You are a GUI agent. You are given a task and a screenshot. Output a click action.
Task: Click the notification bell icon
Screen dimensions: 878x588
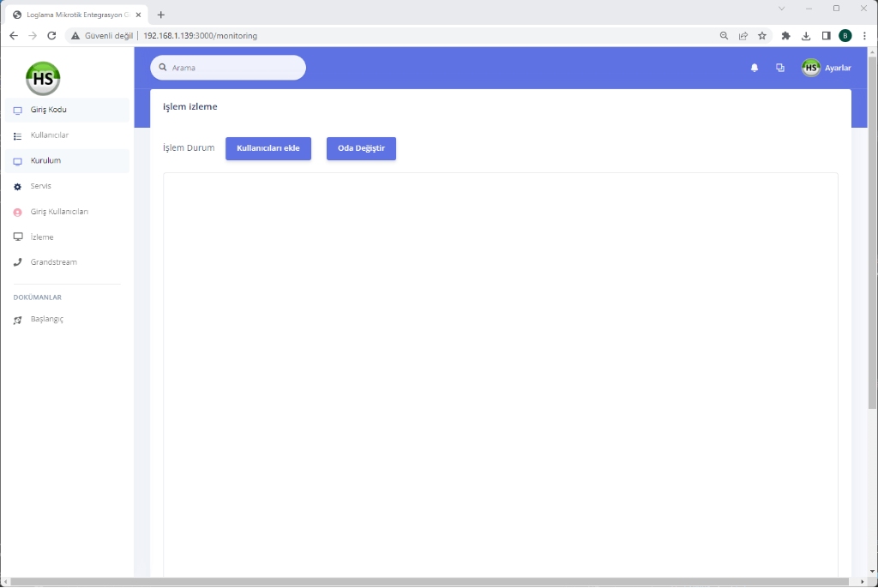(x=755, y=68)
